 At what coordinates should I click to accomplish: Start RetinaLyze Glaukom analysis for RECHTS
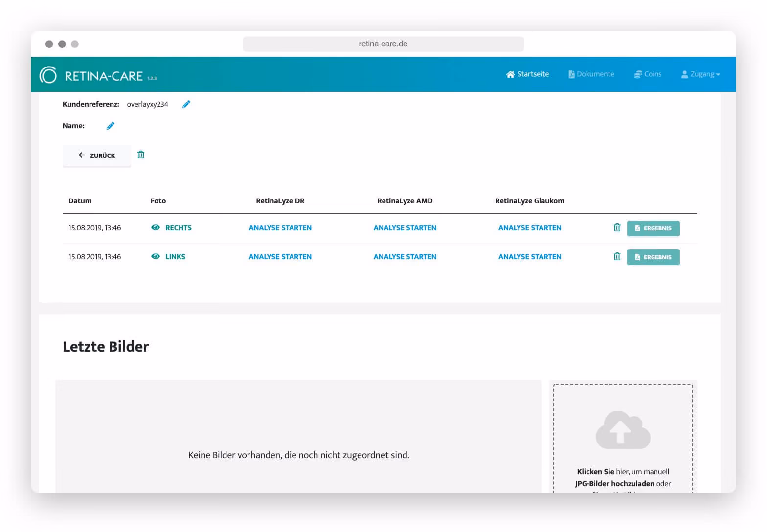530,228
